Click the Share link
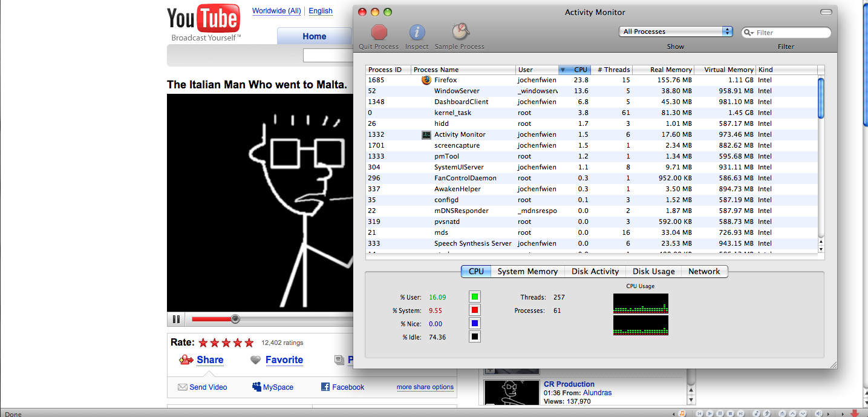Image resolution: width=868 pixels, height=417 pixels. (210, 360)
